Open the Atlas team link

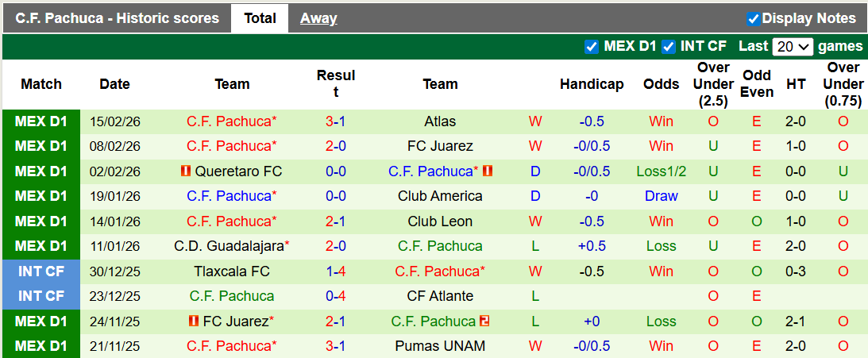click(440, 121)
